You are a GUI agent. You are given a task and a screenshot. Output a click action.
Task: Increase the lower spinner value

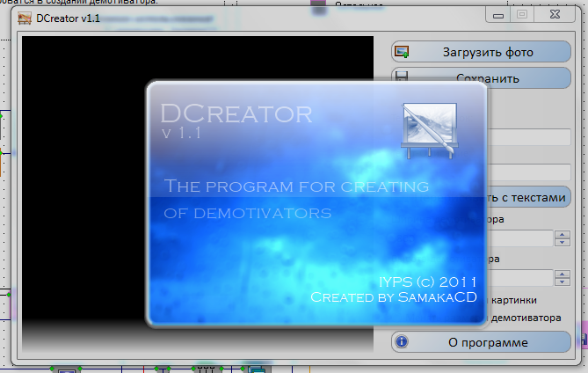tap(560, 274)
